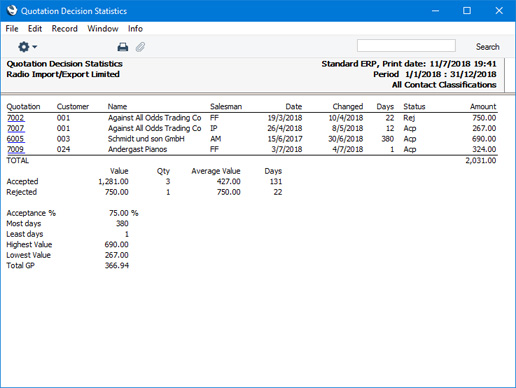Click the 'Highest Value' label
Screen dimensions: 516x388
click(x=29, y=245)
